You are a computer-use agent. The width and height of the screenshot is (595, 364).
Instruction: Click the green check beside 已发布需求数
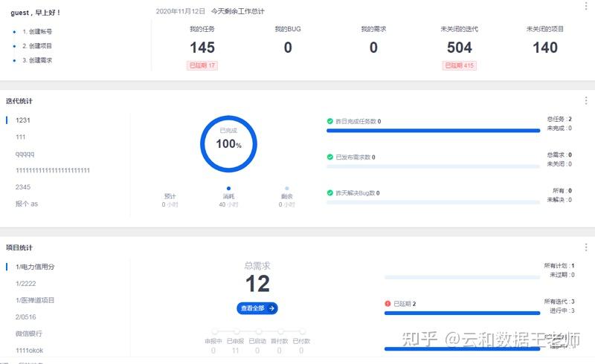(329, 157)
